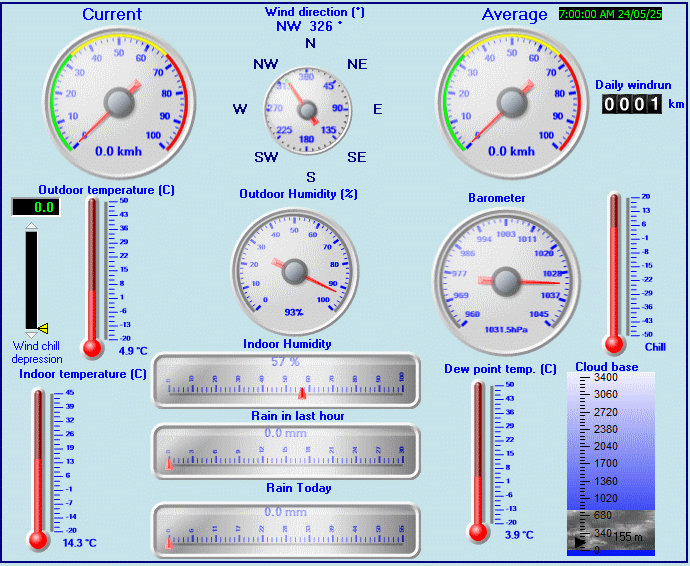Click the Cloud base altitude scale

[611, 464]
